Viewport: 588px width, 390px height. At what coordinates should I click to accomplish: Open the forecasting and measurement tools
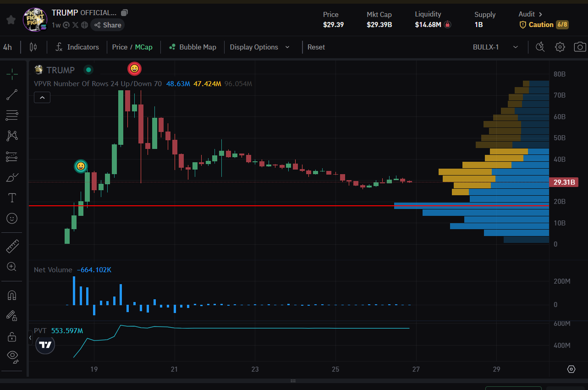[12, 157]
